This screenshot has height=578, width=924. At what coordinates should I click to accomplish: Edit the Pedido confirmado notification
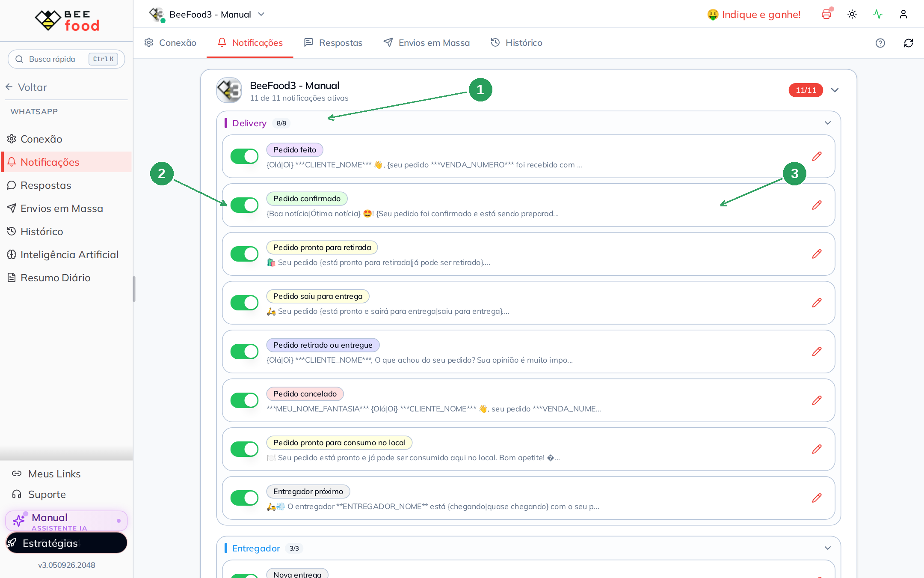click(x=817, y=205)
